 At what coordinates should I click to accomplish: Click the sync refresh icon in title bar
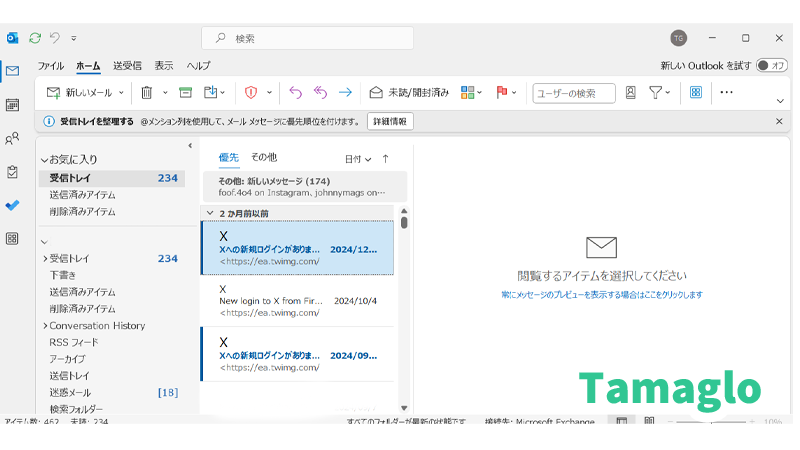[35, 38]
